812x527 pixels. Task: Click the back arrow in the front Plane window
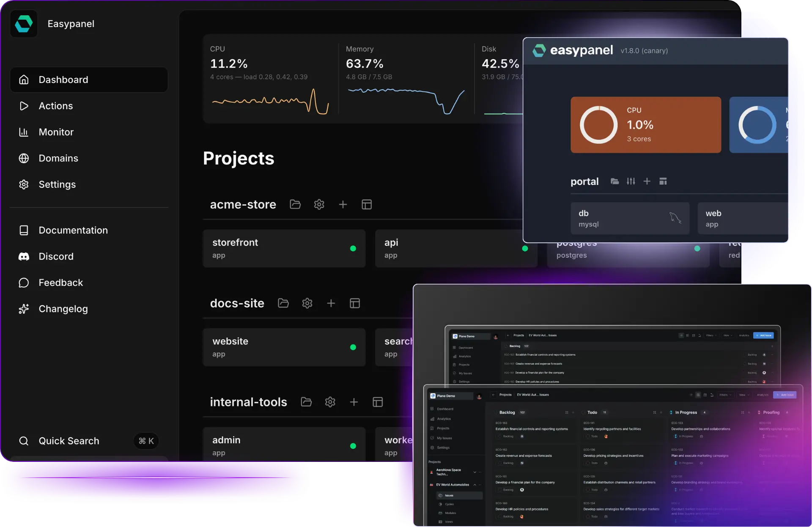pyautogui.click(x=493, y=395)
